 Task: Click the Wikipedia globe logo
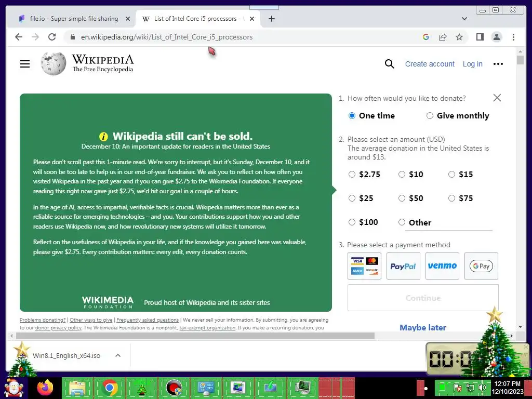(54, 63)
